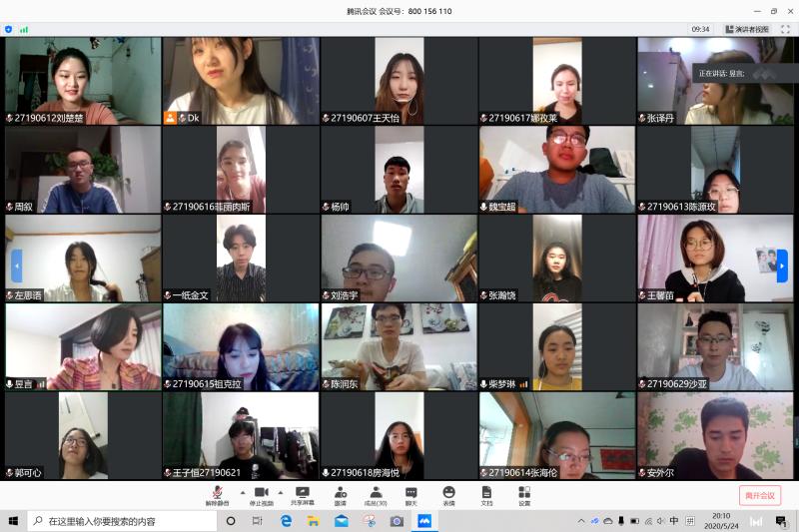The width and height of the screenshot is (799, 532).
Task: Open the meeting documents icon
Action: tap(486, 494)
